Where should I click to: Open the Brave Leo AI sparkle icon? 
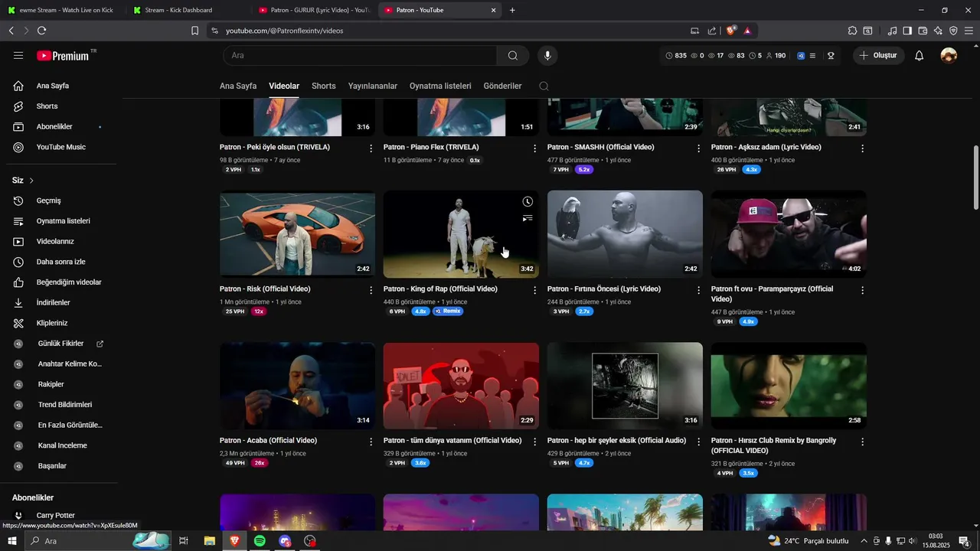[938, 31]
